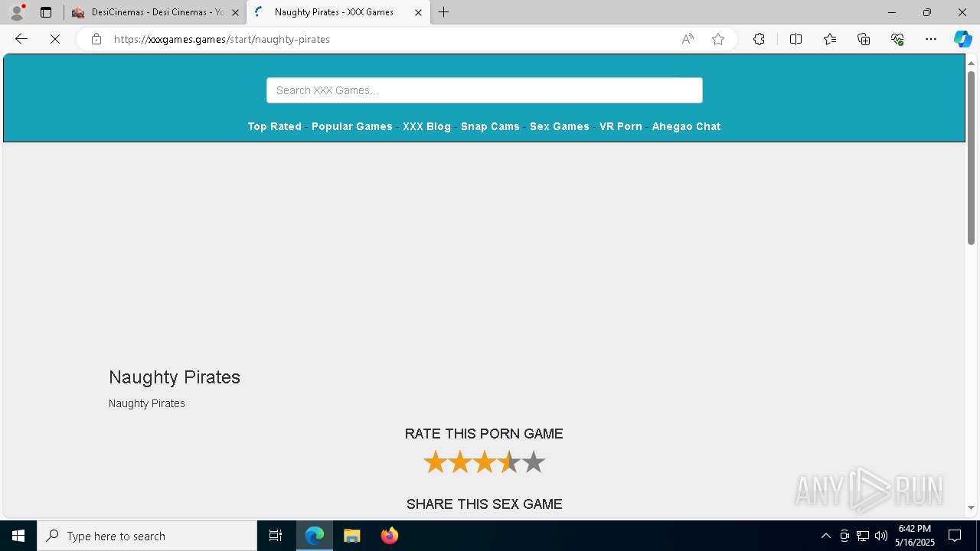Image resolution: width=980 pixels, height=551 pixels.
Task: Open the Sex Games link
Action: point(560,126)
